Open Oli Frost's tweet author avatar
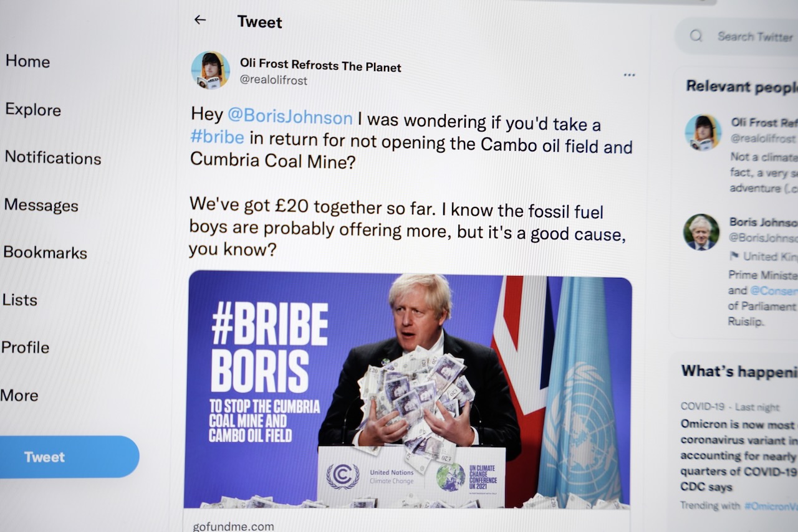Viewport: 798px width, 532px height. pyautogui.click(x=210, y=70)
